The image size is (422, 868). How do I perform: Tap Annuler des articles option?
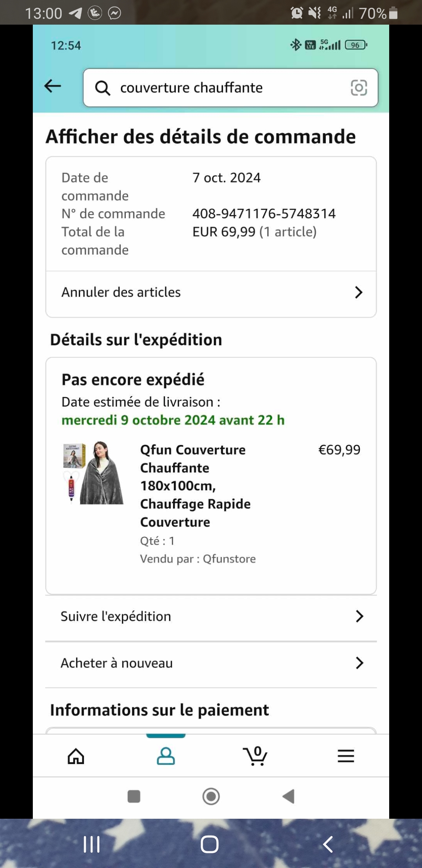pos(121,292)
